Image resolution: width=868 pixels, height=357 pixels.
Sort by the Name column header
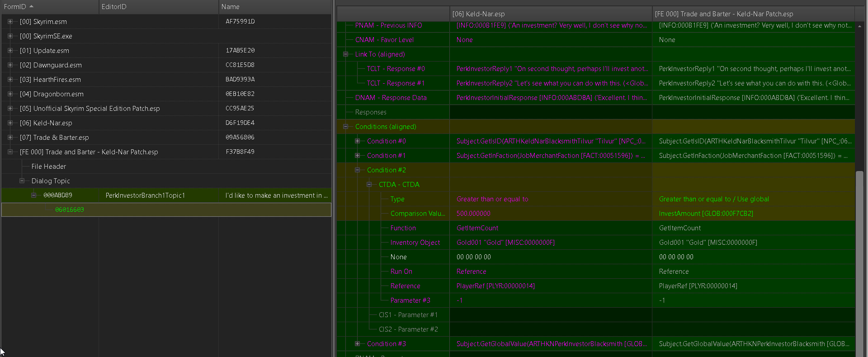[275, 7]
